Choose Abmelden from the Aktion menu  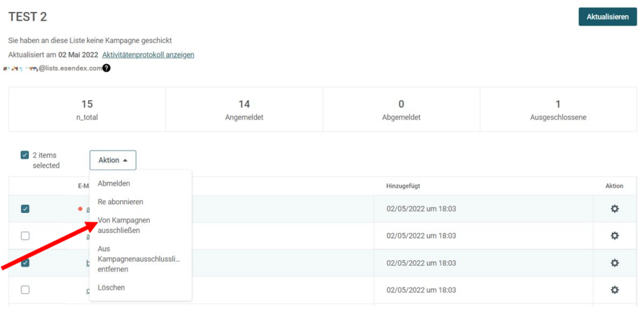(114, 183)
